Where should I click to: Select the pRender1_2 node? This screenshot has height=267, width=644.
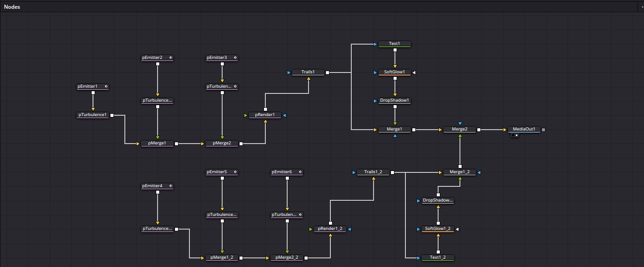pyautogui.click(x=330, y=229)
